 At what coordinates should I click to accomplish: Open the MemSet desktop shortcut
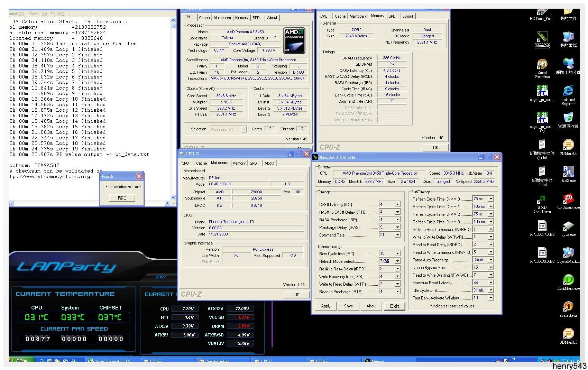(x=542, y=39)
